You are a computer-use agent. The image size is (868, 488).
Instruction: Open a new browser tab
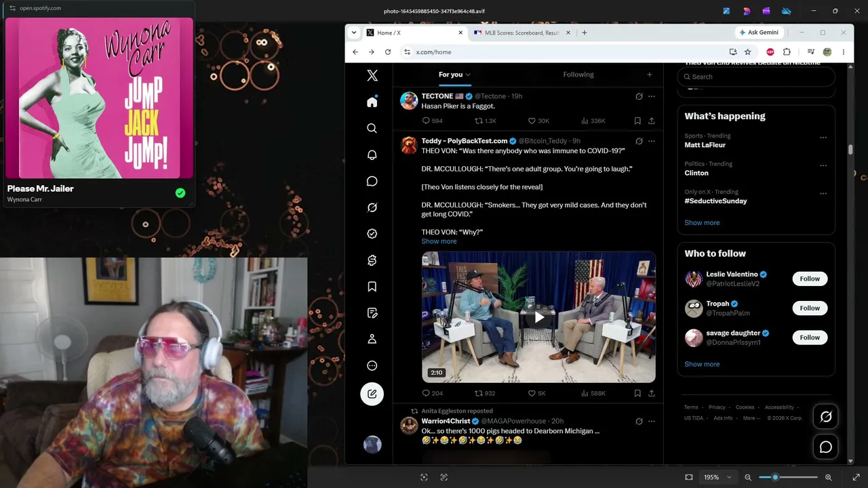[x=584, y=33]
